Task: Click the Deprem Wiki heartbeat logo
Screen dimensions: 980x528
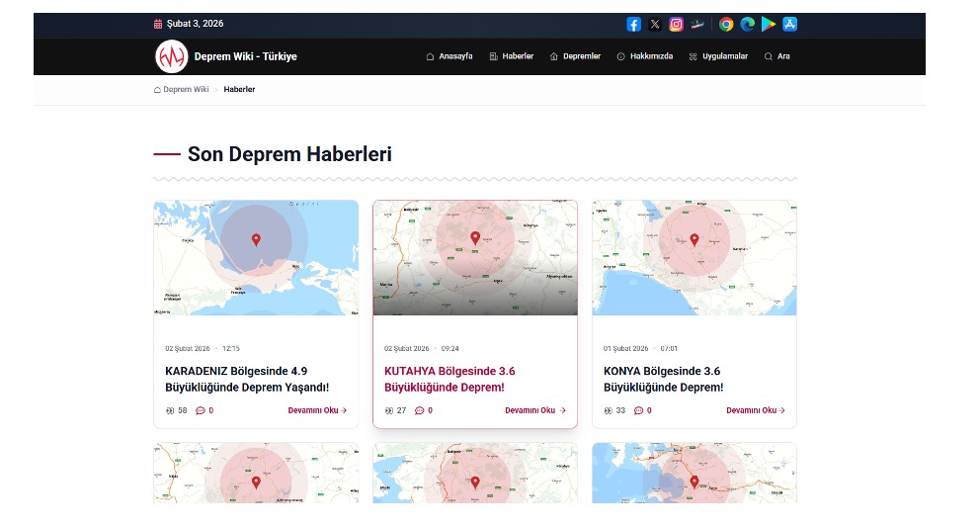Action: pos(171,56)
